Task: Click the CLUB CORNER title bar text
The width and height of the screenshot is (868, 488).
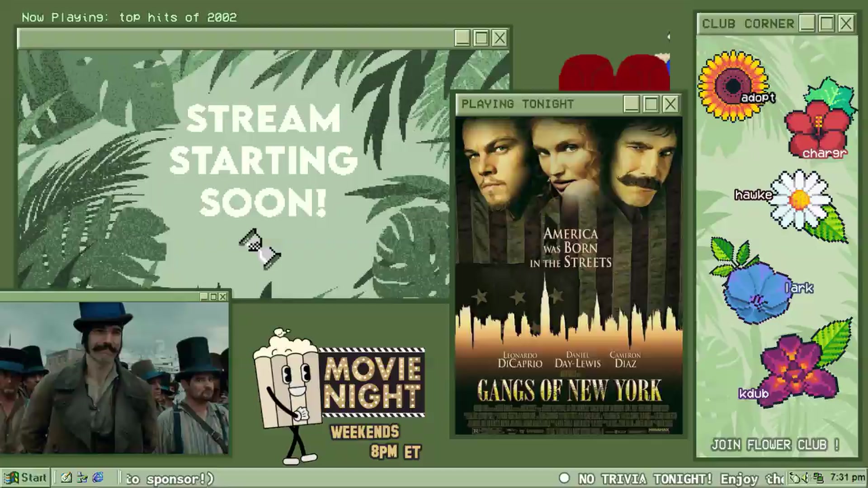Action: click(748, 23)
